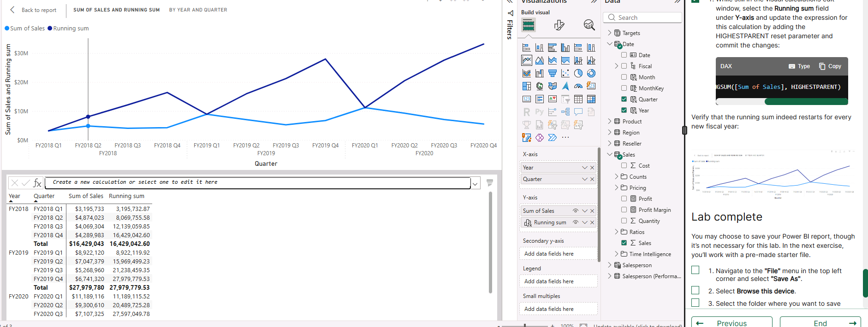The height and width of the screenshot is (327, 868).
Task: Pick the globe map visual
Action: click(539, 86)
